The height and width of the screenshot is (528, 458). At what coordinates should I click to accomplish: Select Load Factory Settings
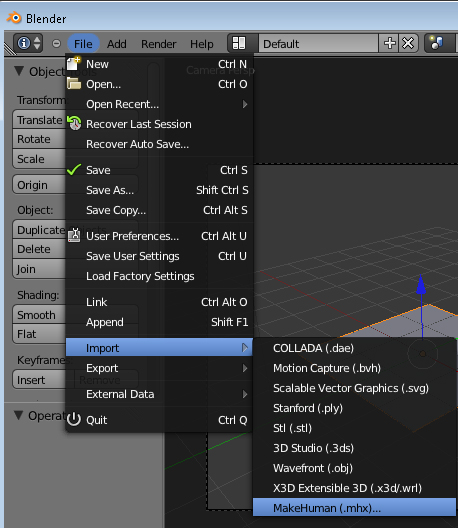click(x=159, y=276)
